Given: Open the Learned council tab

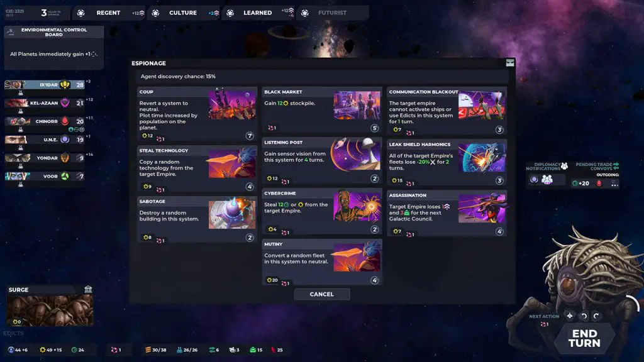Looking at the screenshot, I should click(x=258, y=13).
